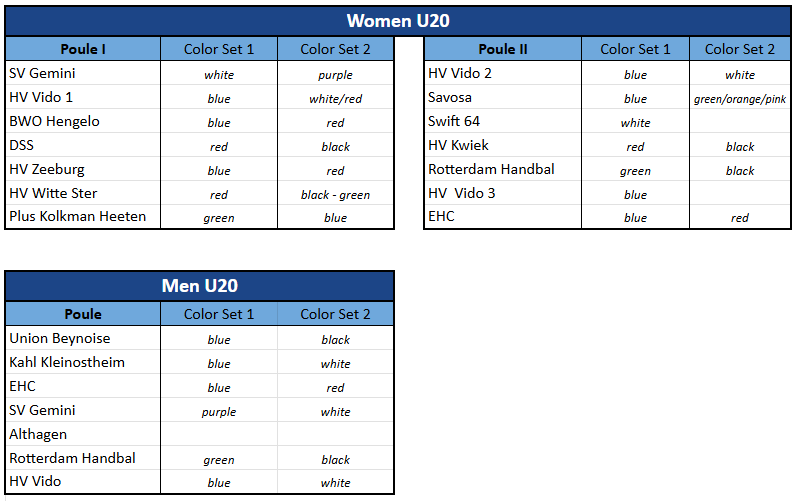Click the black - green color cell
Viewport: 810px width, 501px height.
point(335,195)
